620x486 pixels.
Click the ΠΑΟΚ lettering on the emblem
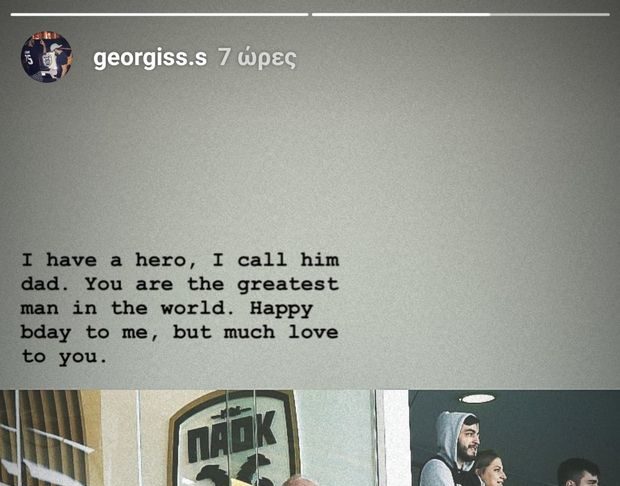tap(232, 436)
